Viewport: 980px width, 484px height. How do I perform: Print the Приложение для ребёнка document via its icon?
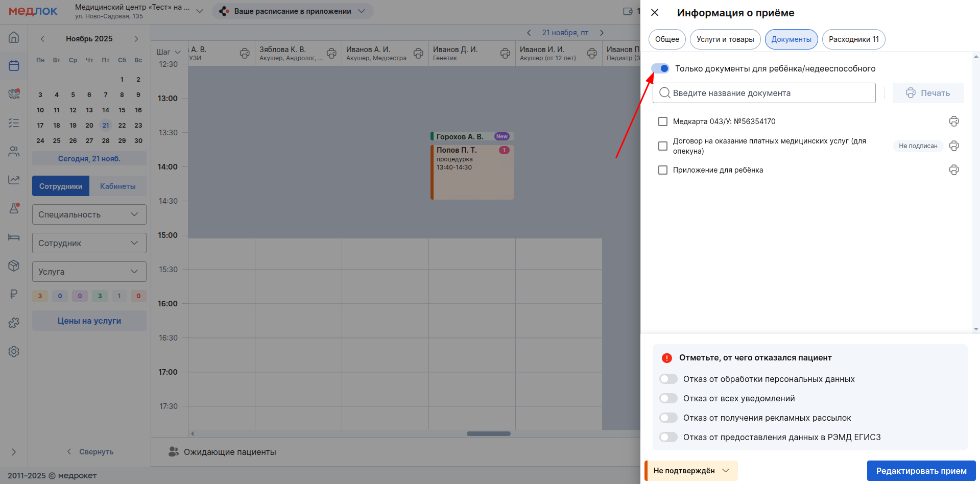(x=953, y=170)
